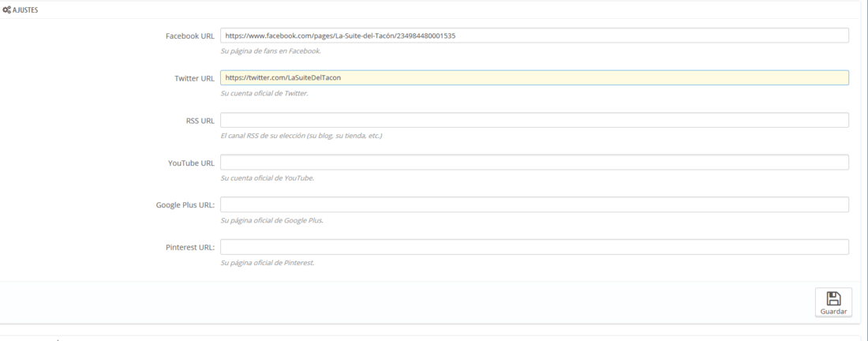Click the 'YouTube URL' field label
Screen dimensions: 868x341
[191, 163]
